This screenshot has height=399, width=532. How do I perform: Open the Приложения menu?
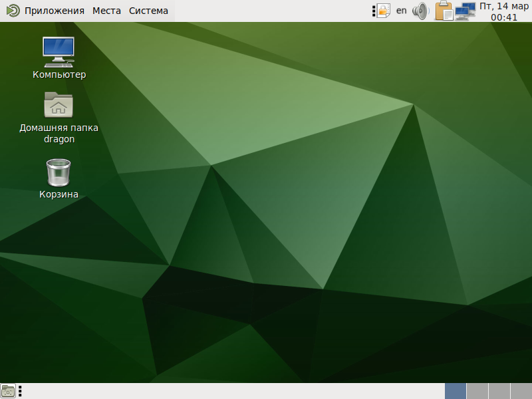[55, 11]
